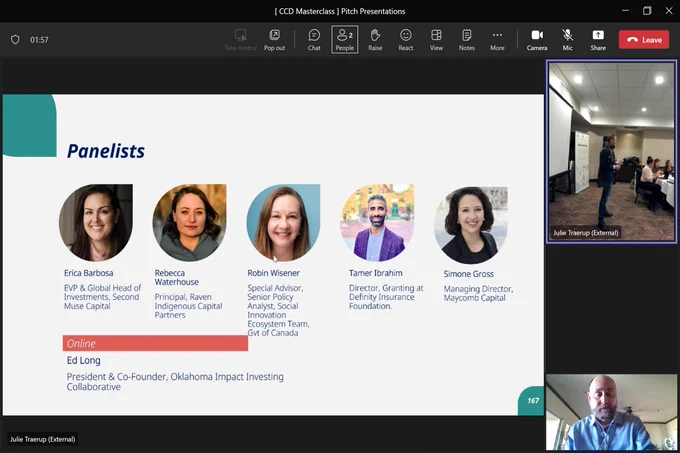The width and height of the screenshot is (680, 453).
Task: Click Simone Gross's photo on the slide
Action: tap(471, 224)
